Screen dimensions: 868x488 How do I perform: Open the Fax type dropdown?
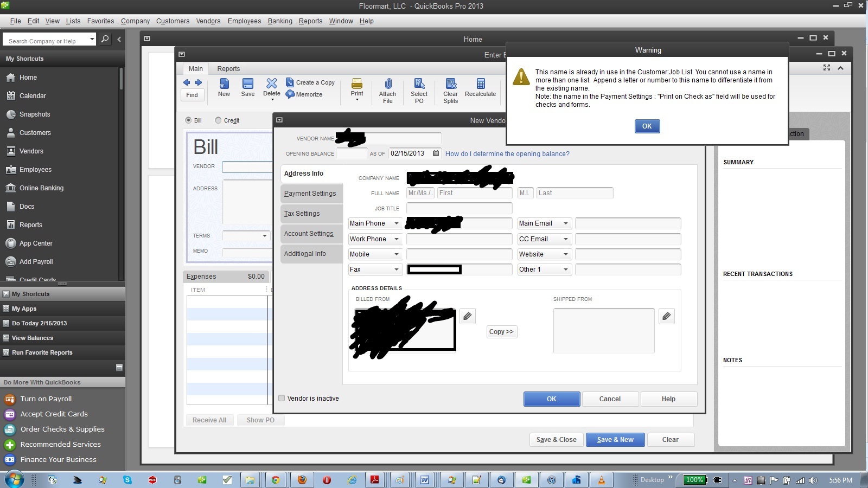[x=397, y=269]
